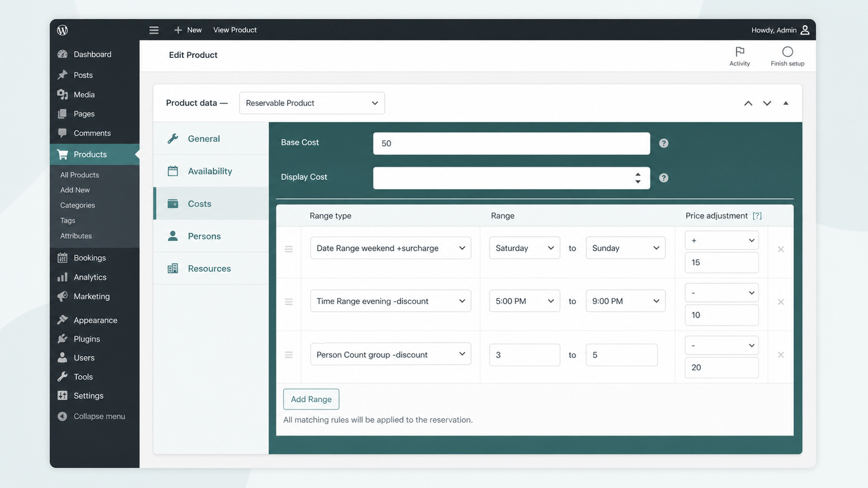
Task: Open the plus price adjustment operator dropdown
Action: click(x=722, y=240)
